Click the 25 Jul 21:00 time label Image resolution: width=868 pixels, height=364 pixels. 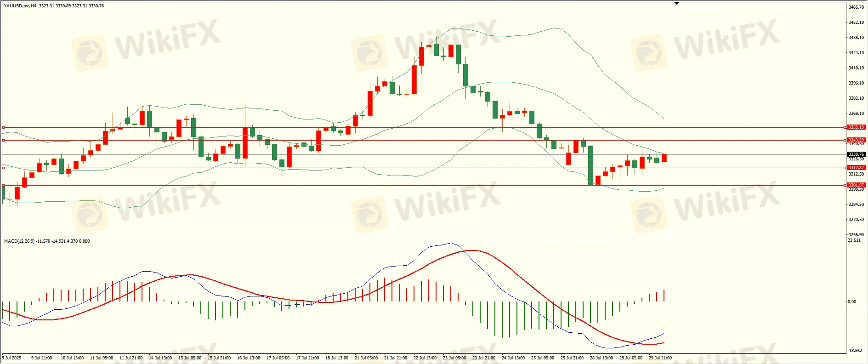572,358
